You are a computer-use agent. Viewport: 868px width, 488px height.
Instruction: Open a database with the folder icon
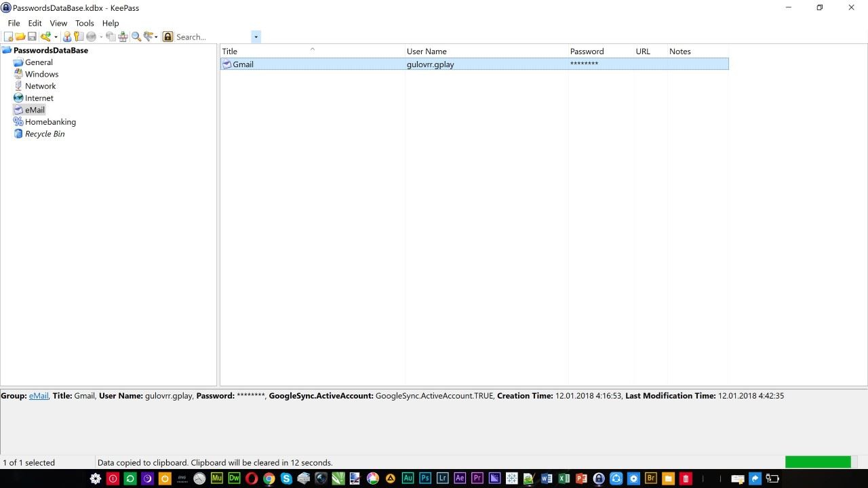point(20,37)
